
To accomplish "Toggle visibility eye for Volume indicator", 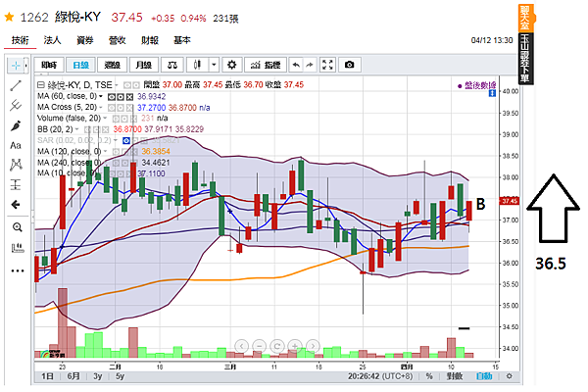I will 116,119.
